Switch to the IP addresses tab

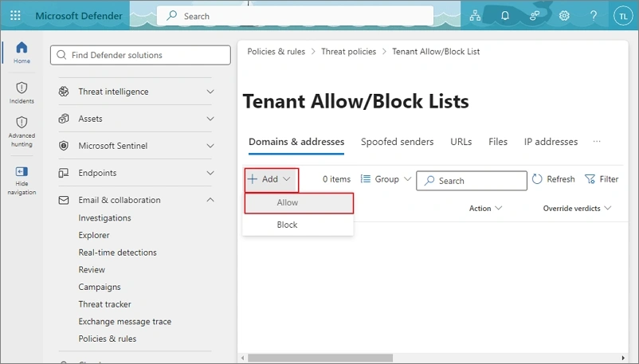(x=551, y=142)
